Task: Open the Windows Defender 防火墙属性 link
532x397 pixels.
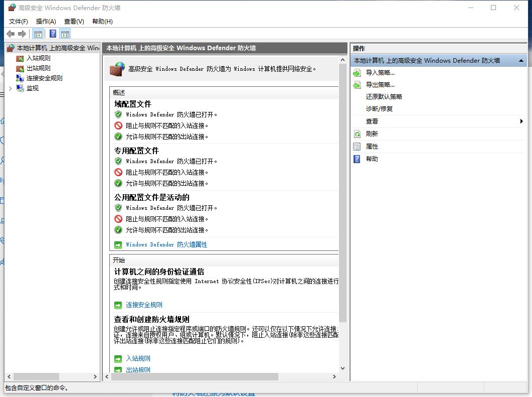Action: pos(166,245)
